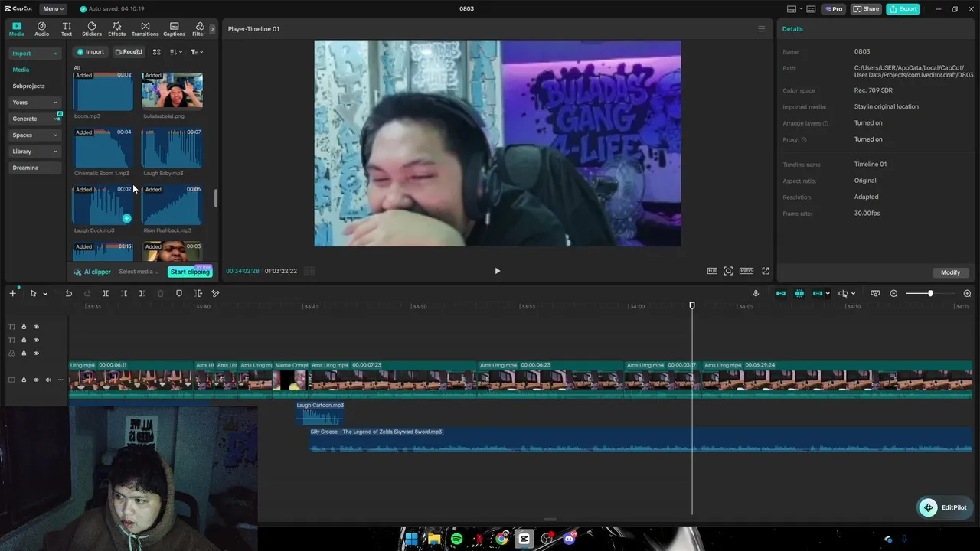The image size is (980, 551).
Task: Go to the Effects tab
Action: point(116,29)
